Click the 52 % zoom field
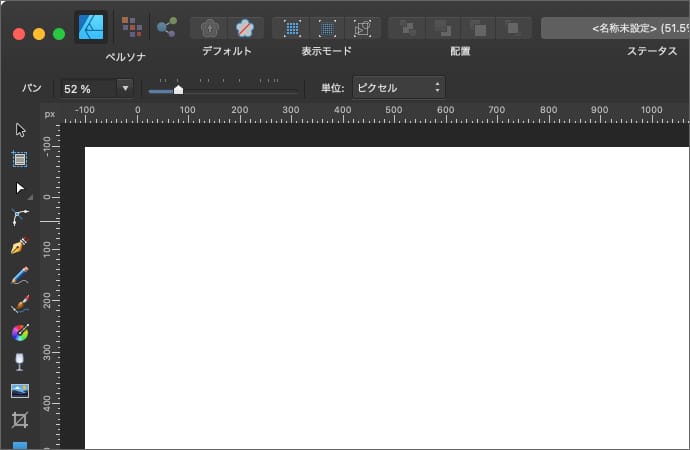 86,88
